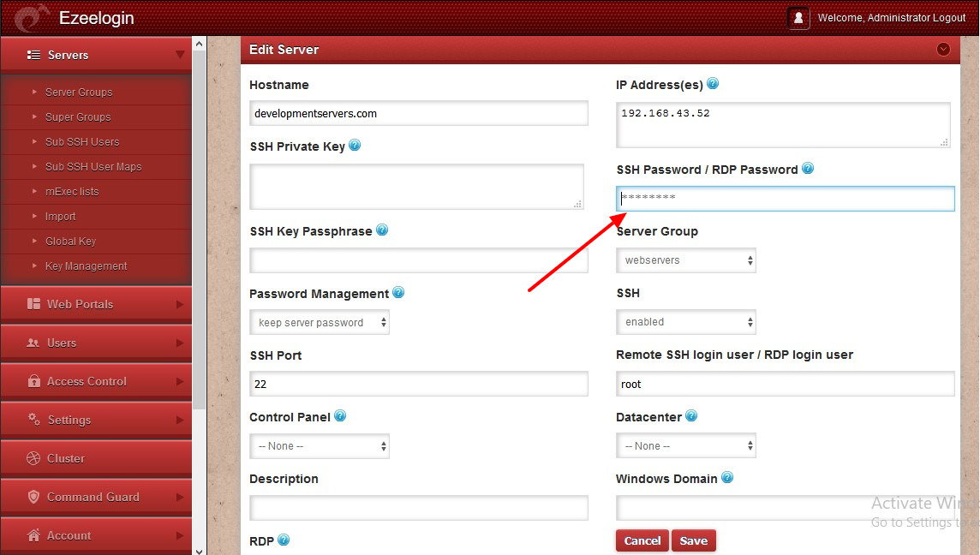Open Key Management submenu item

coord(86,266)
